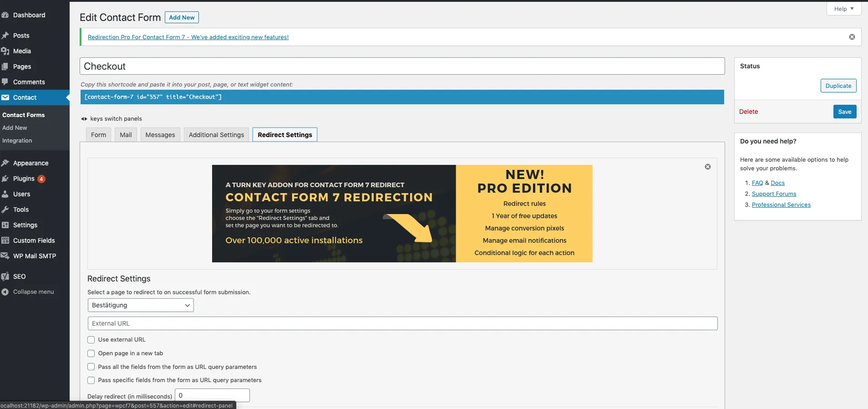Click the Delay redirect milliseconds field

click(x=212, y=395)
